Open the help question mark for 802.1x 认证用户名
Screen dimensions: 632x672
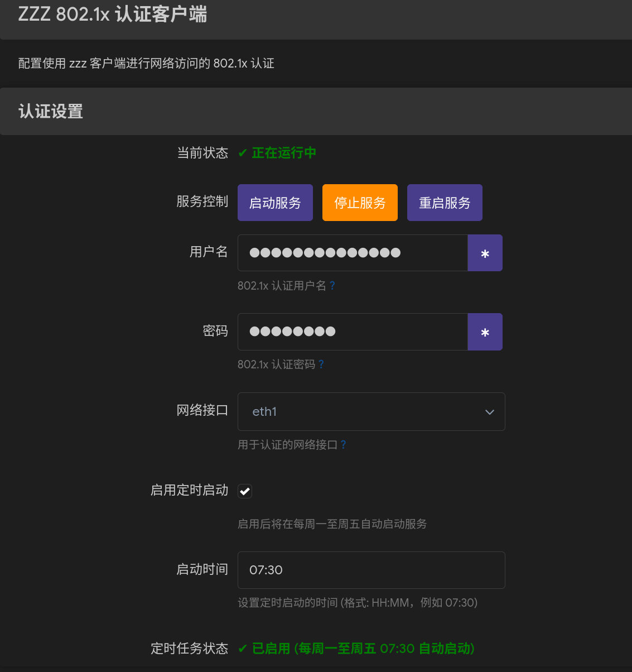[332, 286]
